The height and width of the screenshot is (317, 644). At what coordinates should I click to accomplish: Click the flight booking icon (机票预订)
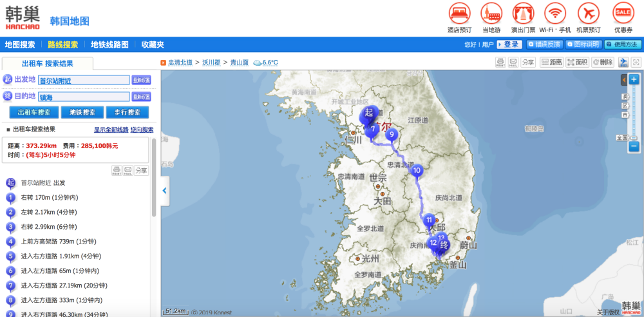pos(588,14)
